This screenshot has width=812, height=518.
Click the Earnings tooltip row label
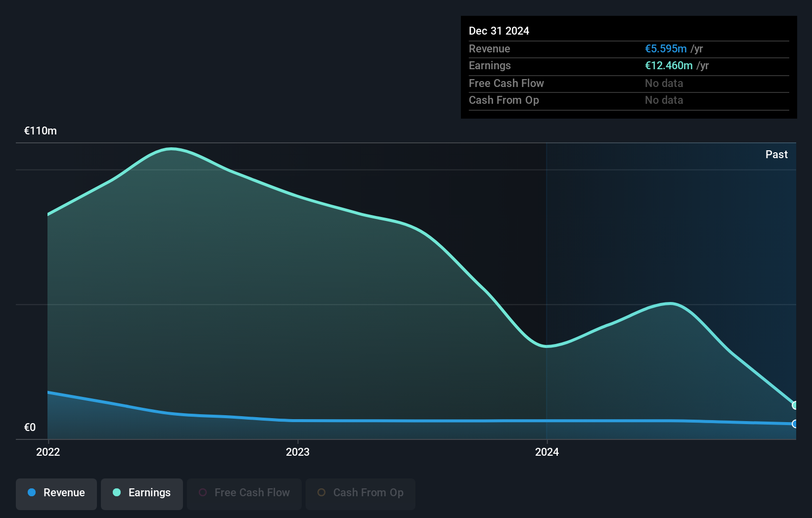(x=490, y=65)
